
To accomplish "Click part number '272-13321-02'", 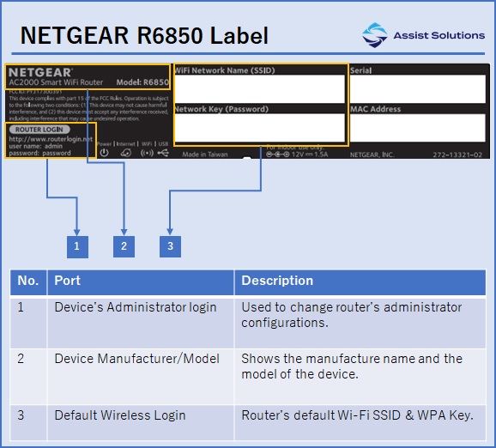I will [x=457, y=154].
